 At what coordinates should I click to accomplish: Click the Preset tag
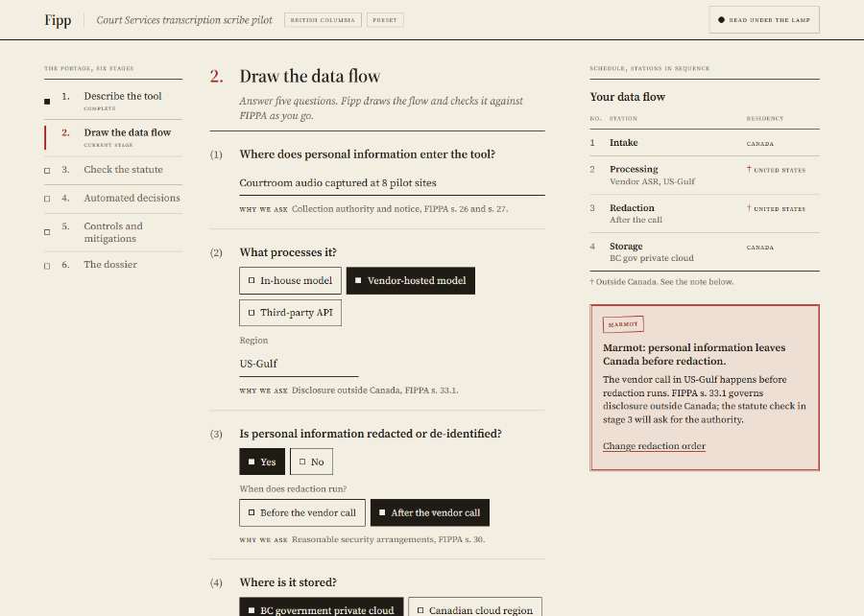click(x=385, y=20)
